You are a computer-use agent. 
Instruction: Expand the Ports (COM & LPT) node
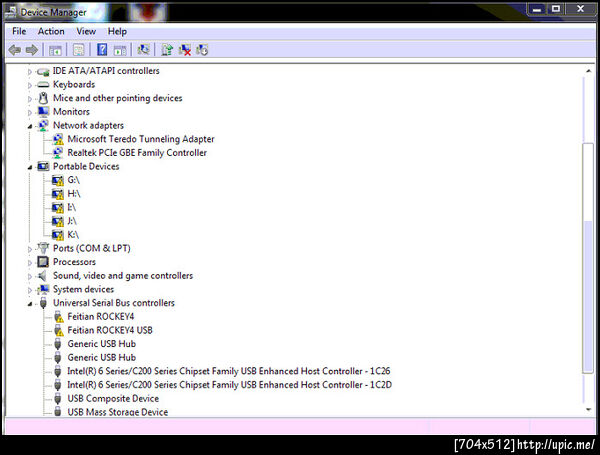[29, 249]
